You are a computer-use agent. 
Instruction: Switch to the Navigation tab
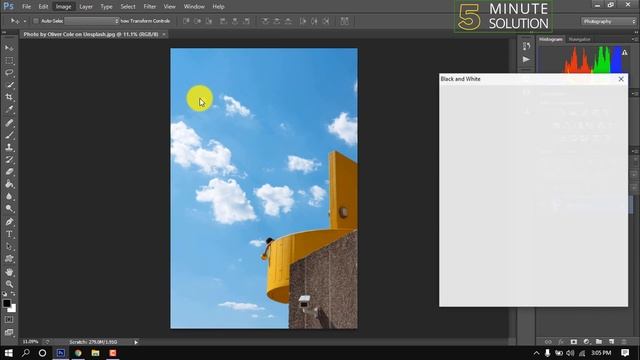580,40
